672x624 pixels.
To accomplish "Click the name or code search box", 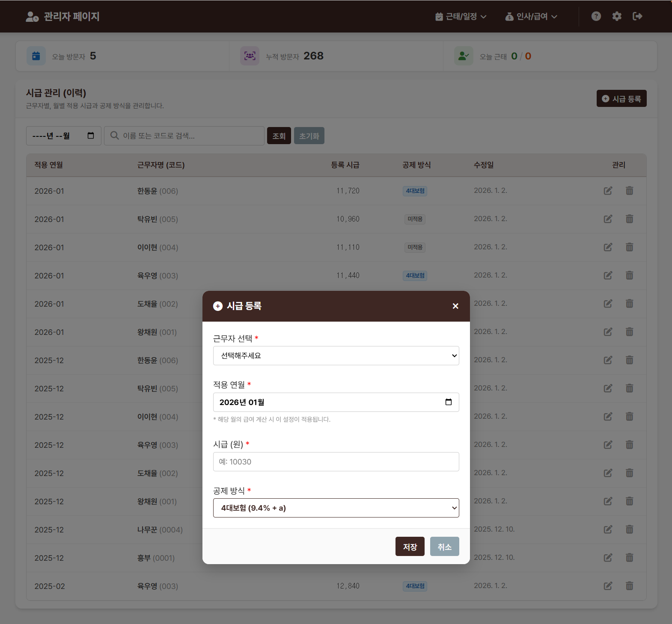I will tap(184, 136).
